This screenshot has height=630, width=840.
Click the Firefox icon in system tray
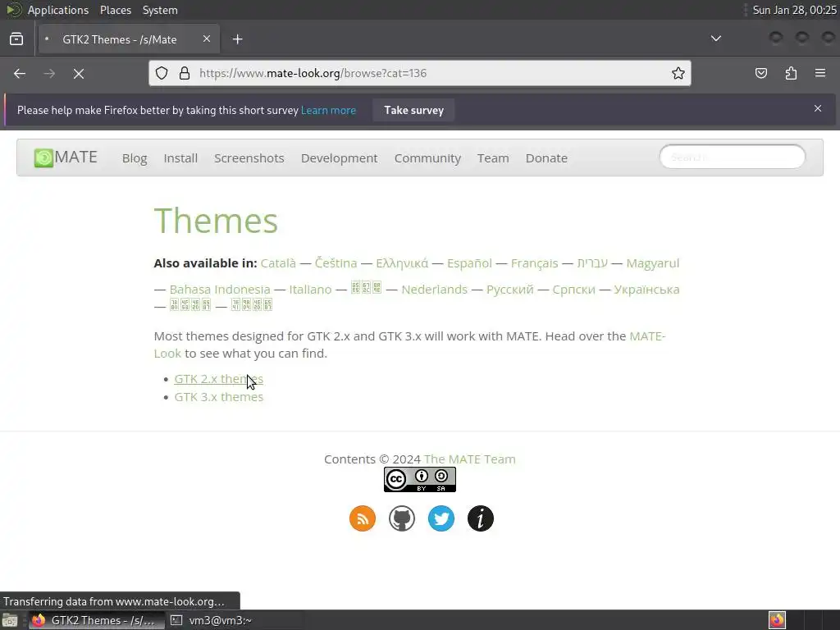pyautogui.click(x=777, y=620)
